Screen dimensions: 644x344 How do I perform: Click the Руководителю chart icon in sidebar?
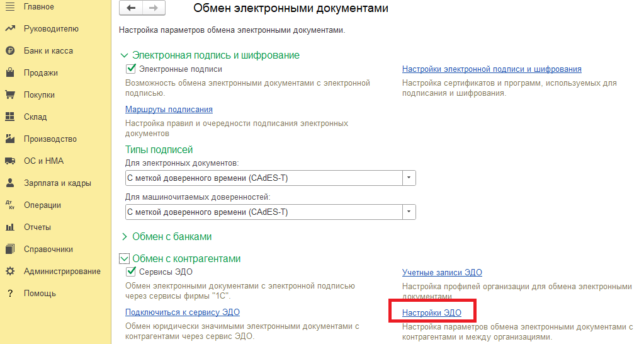(10, 29)
